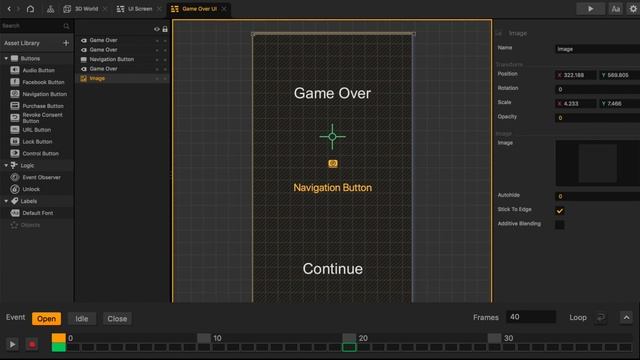Screen dimensions: 640x360
Task: Select the Idle event button
Action: pos(82,319)
